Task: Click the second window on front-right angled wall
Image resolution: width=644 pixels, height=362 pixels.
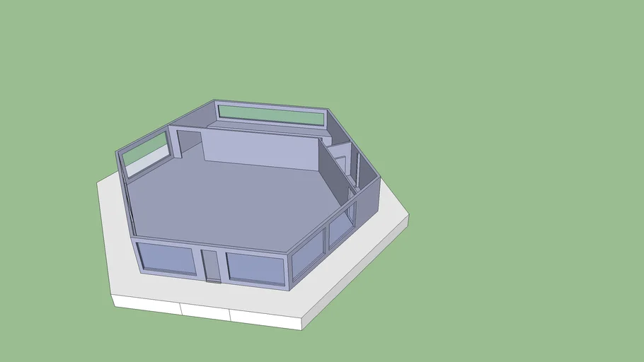Action: tap(340, 228)
